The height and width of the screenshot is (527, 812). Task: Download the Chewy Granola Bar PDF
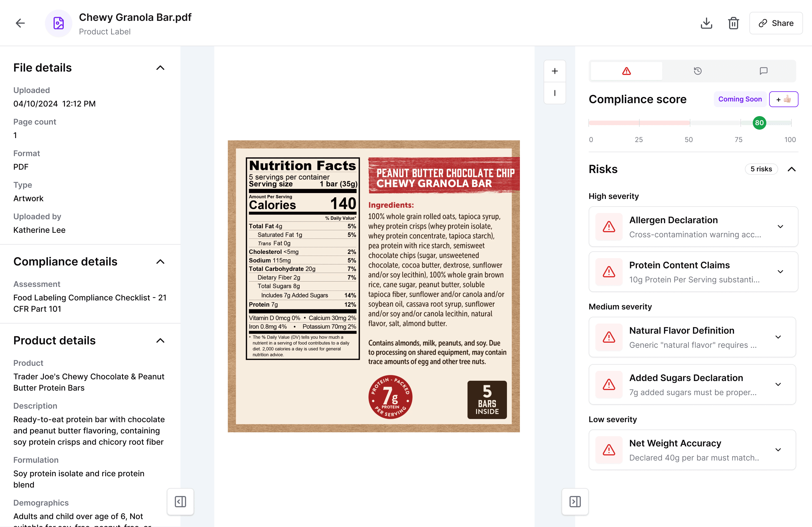(x=706, y=23)
